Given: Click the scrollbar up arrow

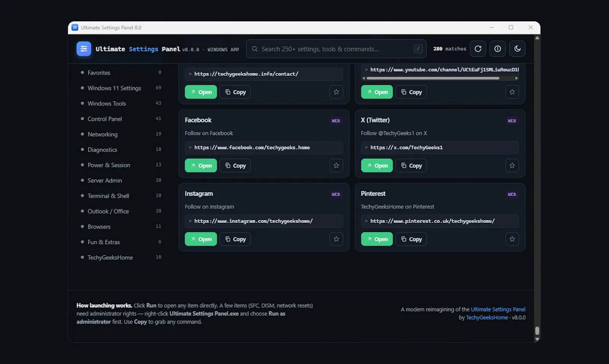Looking at the screenshot, I should tap(537, 38).
